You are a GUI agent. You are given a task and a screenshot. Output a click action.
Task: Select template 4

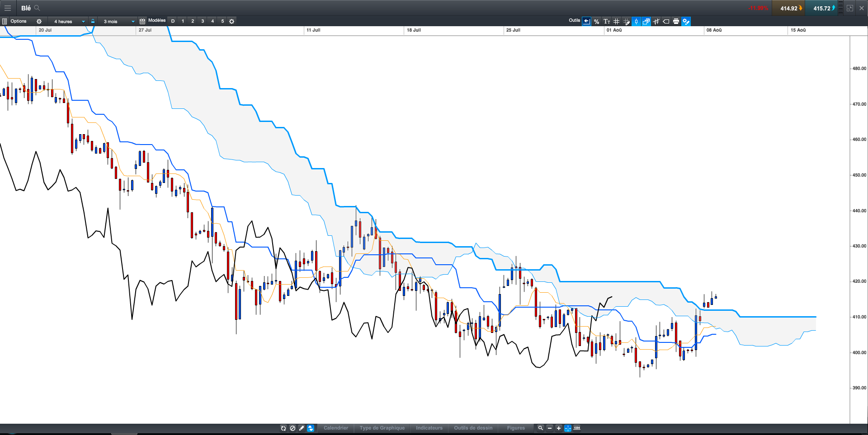click(x=212, y=21)
